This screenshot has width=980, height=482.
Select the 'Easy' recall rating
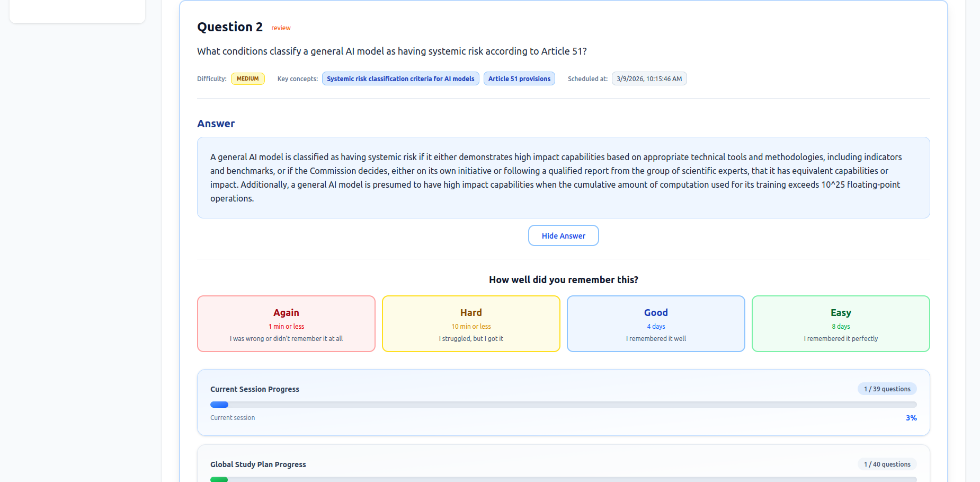840,323
